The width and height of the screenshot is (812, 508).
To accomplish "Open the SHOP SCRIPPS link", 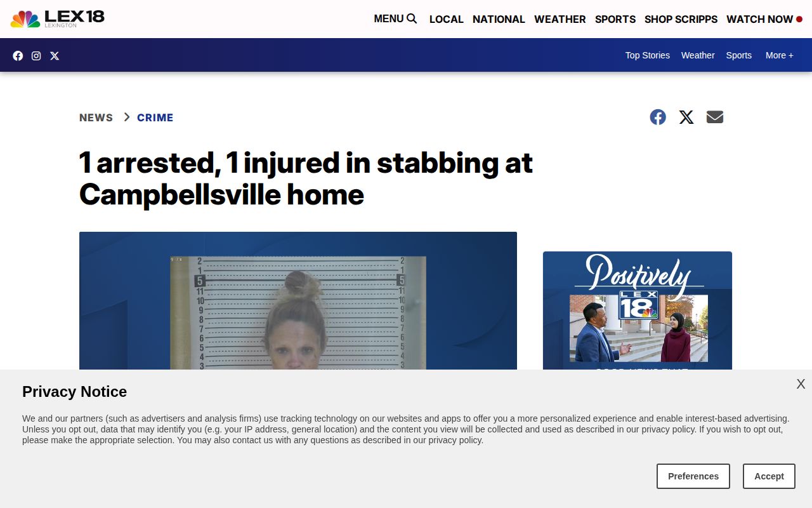I will 681,19.
